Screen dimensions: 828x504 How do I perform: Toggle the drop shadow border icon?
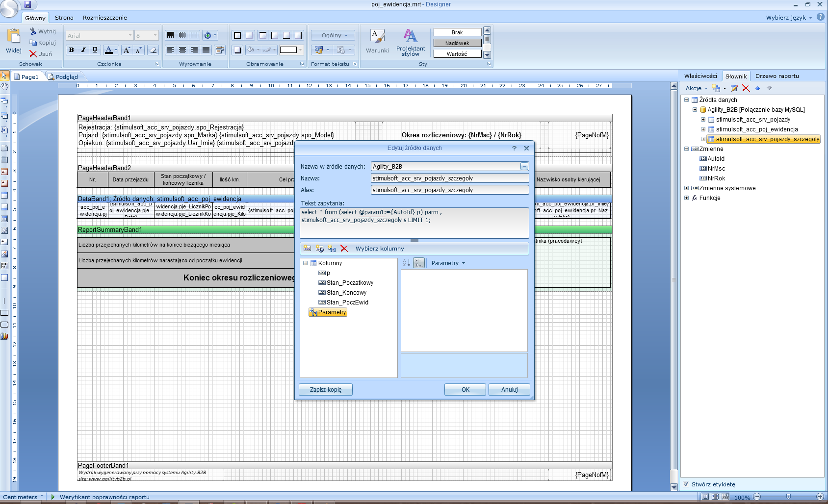pyautogui.click(x=237, y=50)
